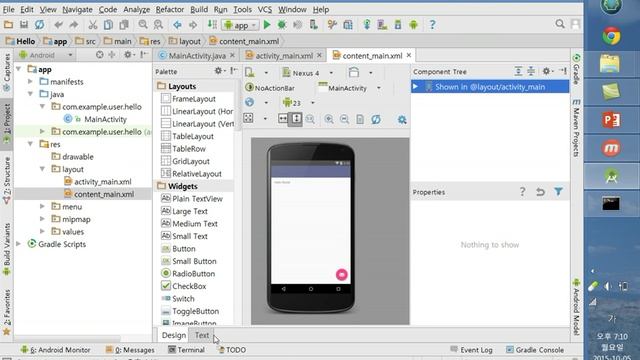The width and height of the screenshot is (640, 360).
Task: Open the Messages tool window
Action: tap(130, 350)
